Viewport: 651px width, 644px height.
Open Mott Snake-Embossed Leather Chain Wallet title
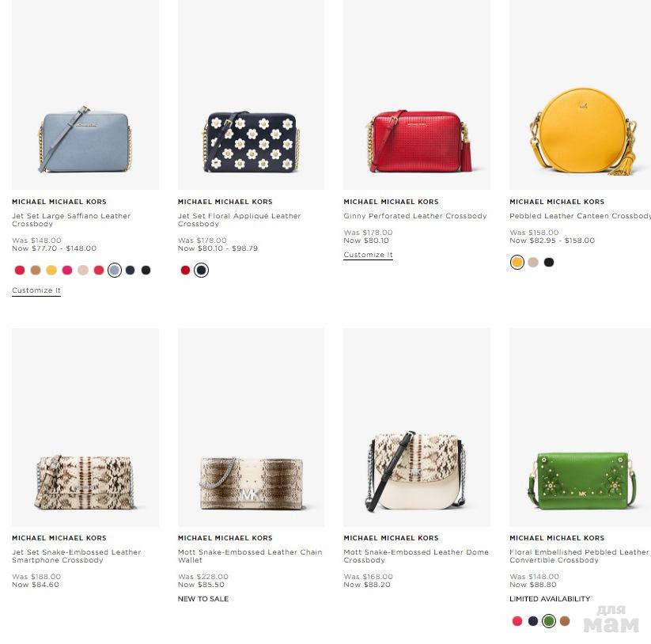[x=250, y=556]
